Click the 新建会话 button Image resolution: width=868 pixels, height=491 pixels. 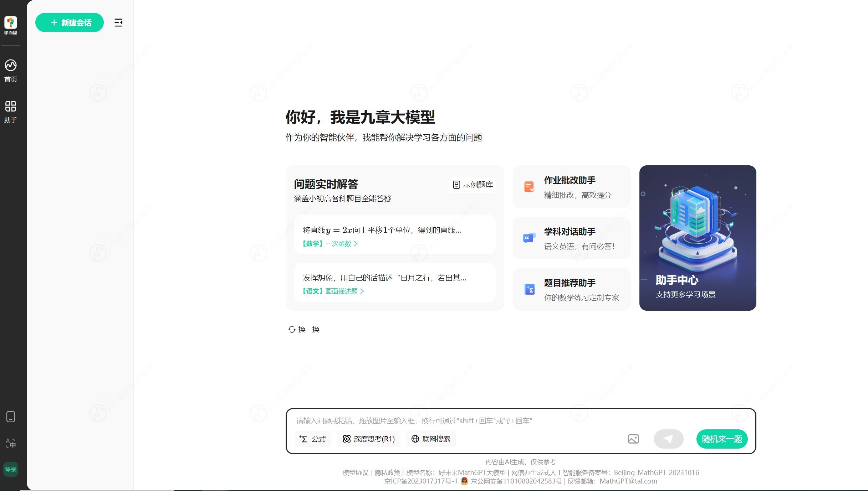click(70, 23)
